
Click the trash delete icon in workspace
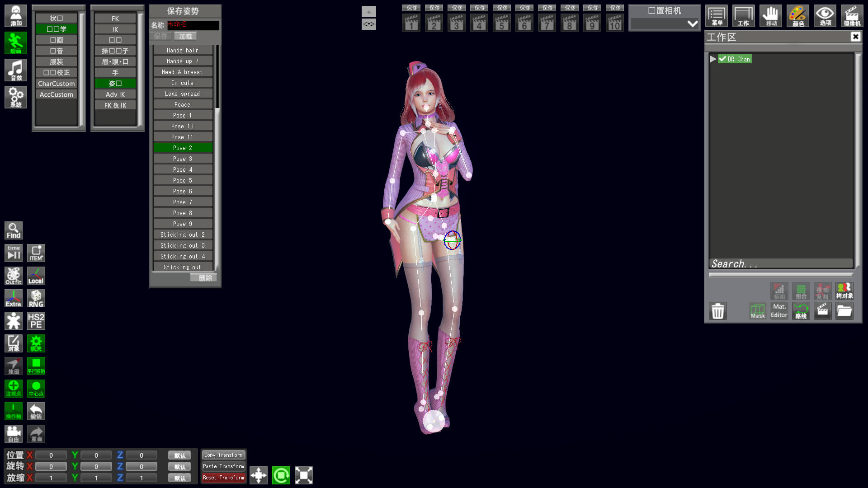coord(717,311)
